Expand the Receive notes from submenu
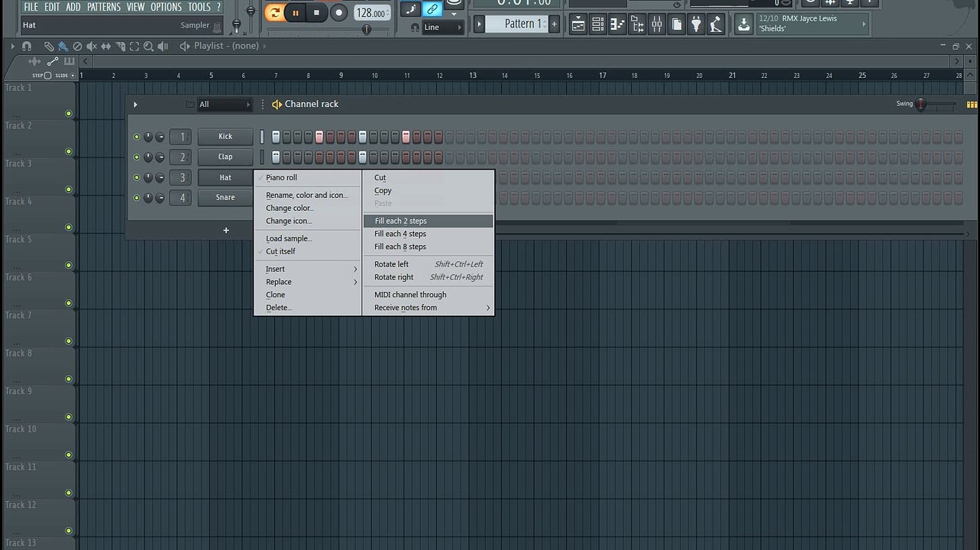This screenshot has height=550, width=980. click(429, 308)
